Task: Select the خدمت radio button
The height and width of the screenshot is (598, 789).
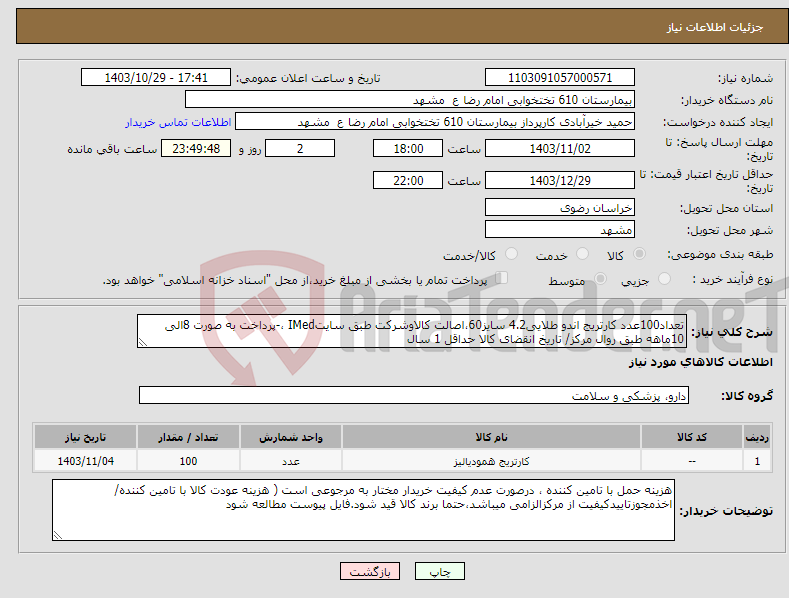Action: coord(582,254)
